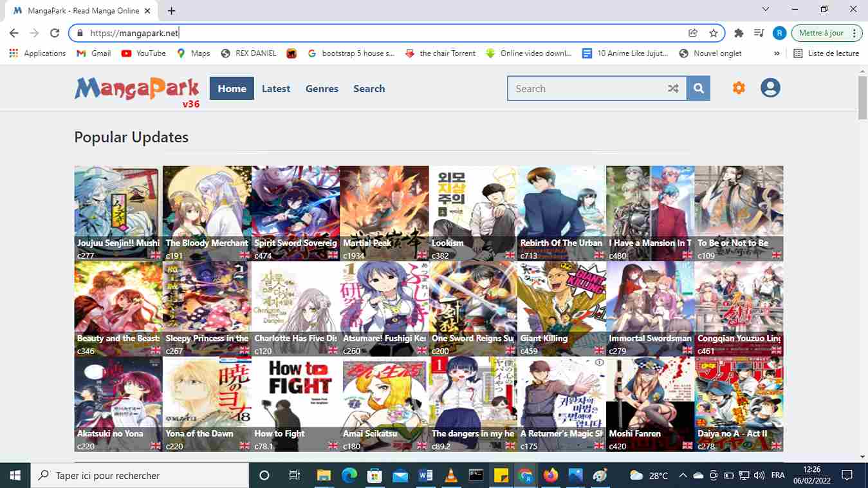Open Gmail bookmark
This screenshot has width=868, height=488.
tap(94, 53)
